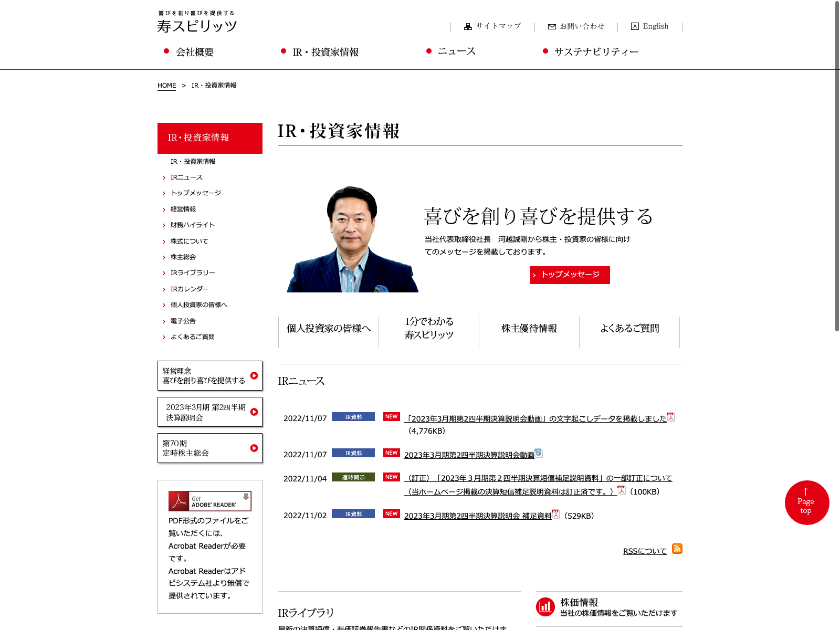Open 会社概要 main menu item
Image resolution: width=840 pixels, height=630 pixels.
194,52
